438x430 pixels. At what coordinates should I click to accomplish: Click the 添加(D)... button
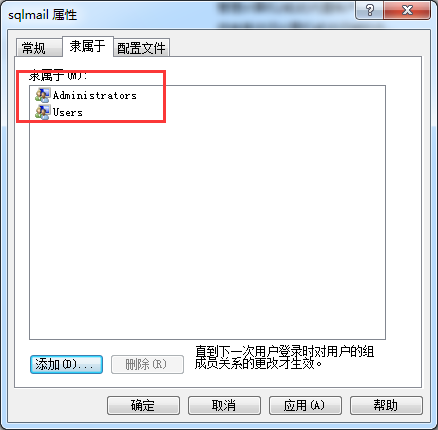(66, 364)
